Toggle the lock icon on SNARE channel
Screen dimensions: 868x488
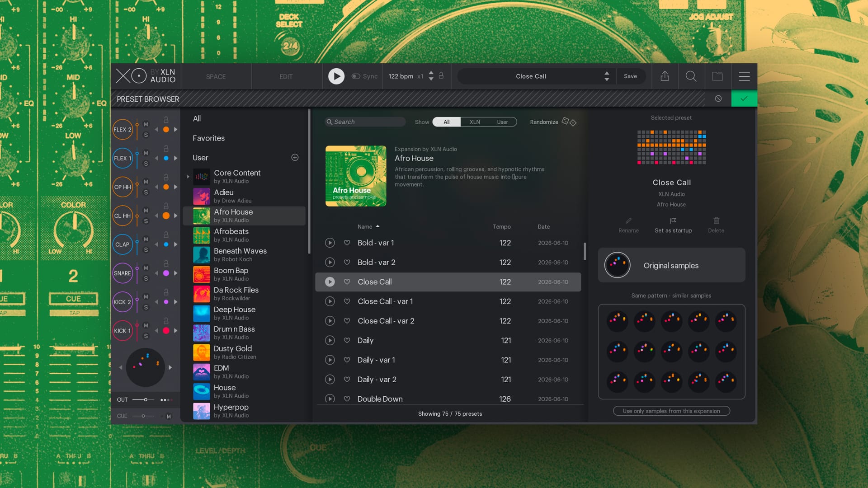(x=166, y=263)
